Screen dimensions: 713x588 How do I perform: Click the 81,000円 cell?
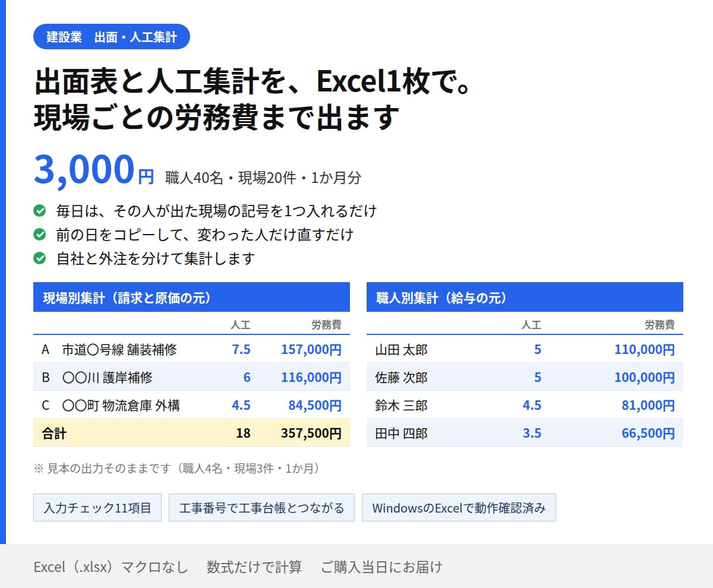click(x=648, y=405)
